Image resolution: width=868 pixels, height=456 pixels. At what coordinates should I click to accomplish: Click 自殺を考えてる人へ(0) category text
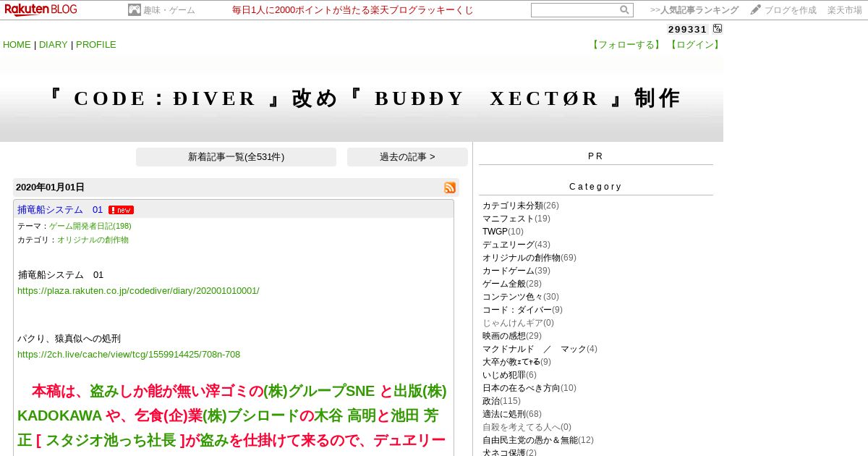pyautogui.click(x=527, y=427)
